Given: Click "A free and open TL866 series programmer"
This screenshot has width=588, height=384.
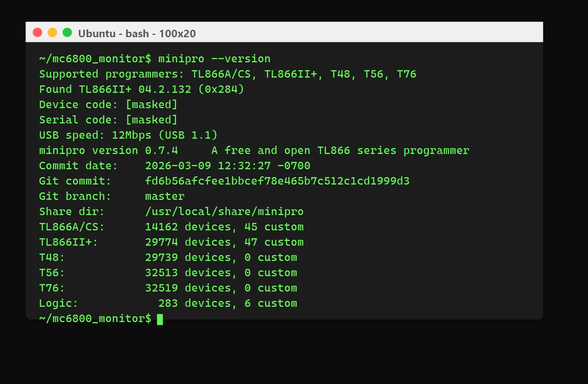Looking at the screenshot, I should coord(340,150).
